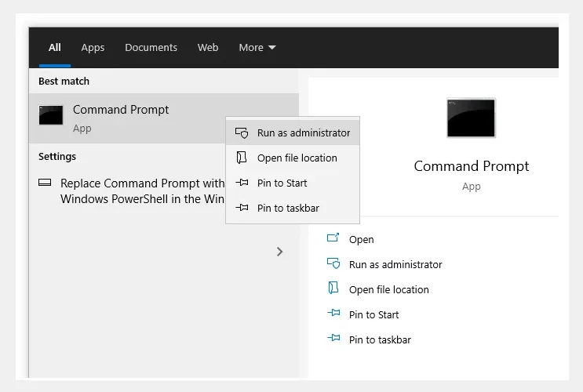Click the Best match heading
The width and height of the screenshot is (583, 392).
pyautogui.click(x=64, y=81)
